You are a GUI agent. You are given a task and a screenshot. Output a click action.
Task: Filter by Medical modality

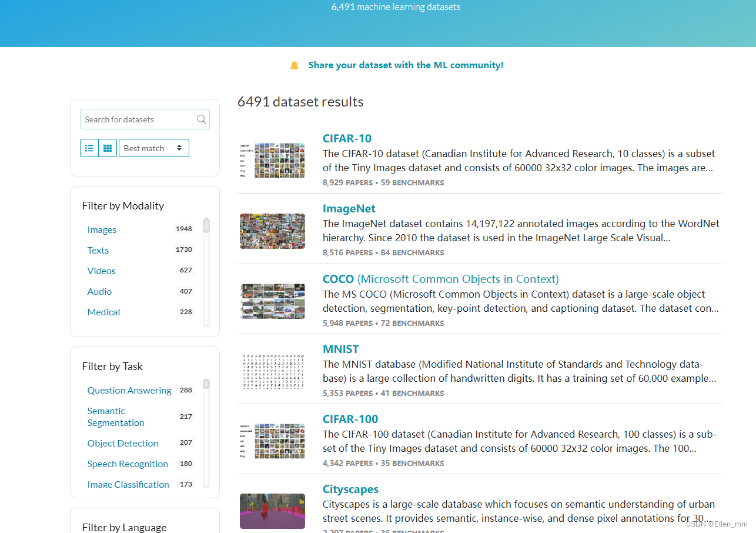point(103,312)
